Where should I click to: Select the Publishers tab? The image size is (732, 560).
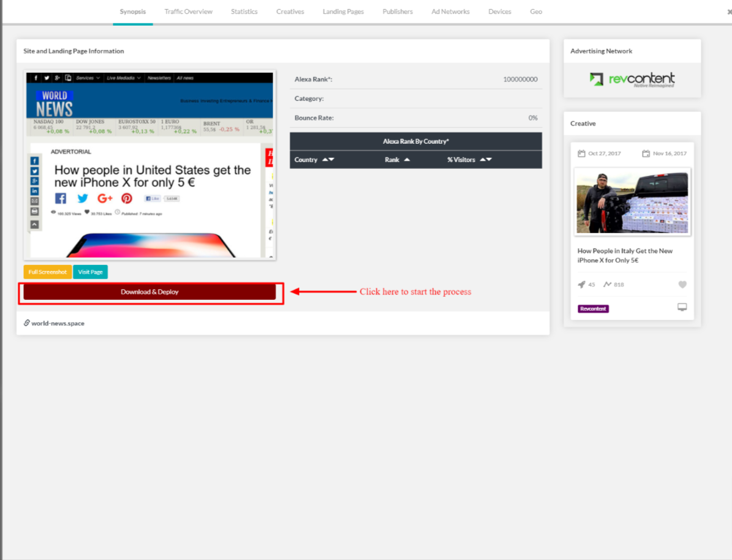[398, 12]
